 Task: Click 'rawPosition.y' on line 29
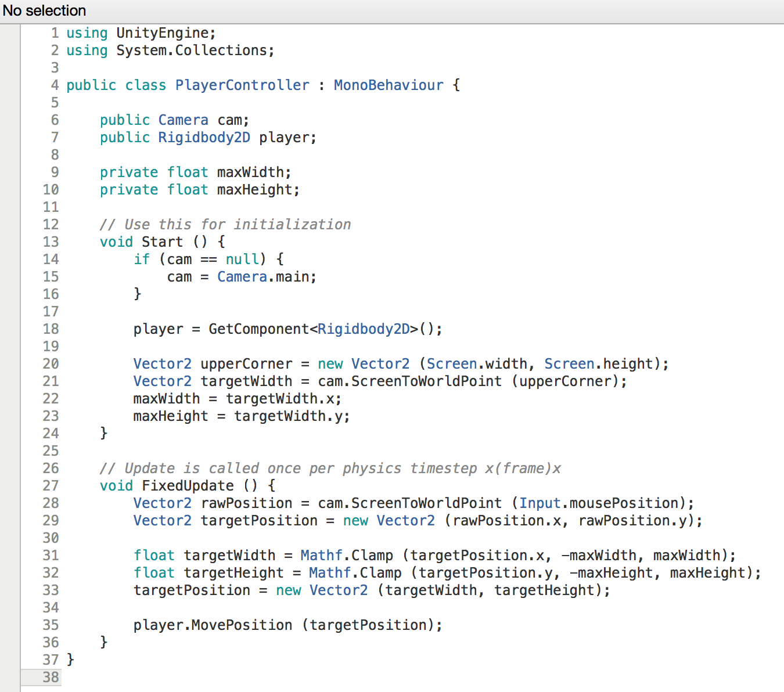click(x=632, y=521)
